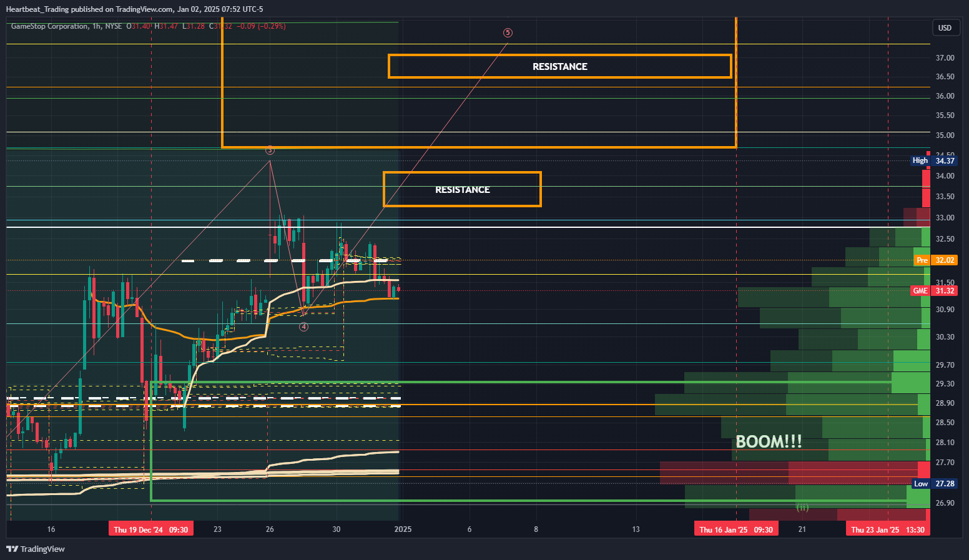This screenshot has height=560, width=969.
Task: Click the 2025 label on time axis
Action: tap(403, 529)
